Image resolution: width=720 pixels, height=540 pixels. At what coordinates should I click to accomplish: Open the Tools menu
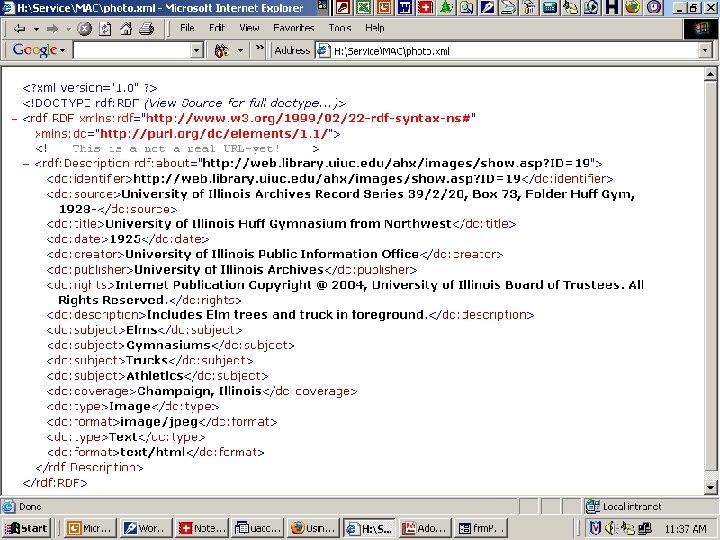(340, 28)
